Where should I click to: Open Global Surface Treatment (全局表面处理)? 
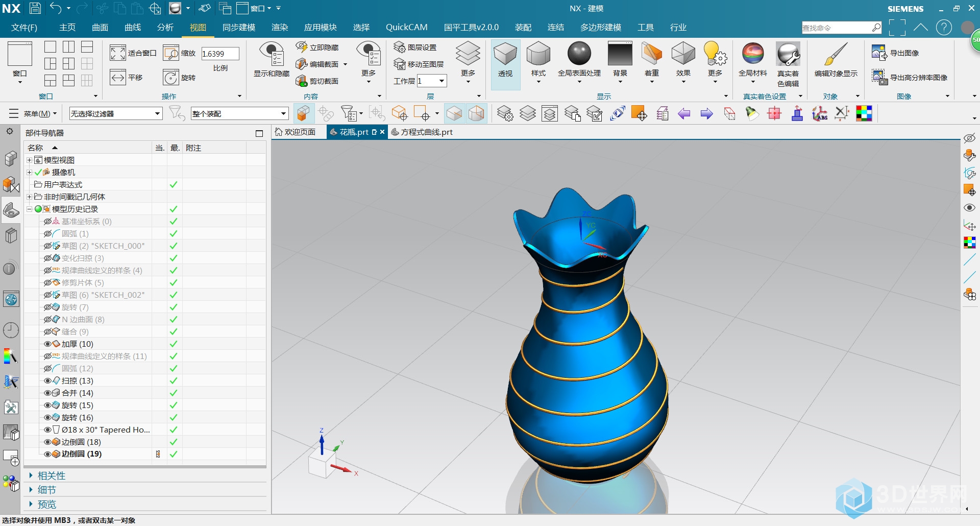click(x=579, y=62)
